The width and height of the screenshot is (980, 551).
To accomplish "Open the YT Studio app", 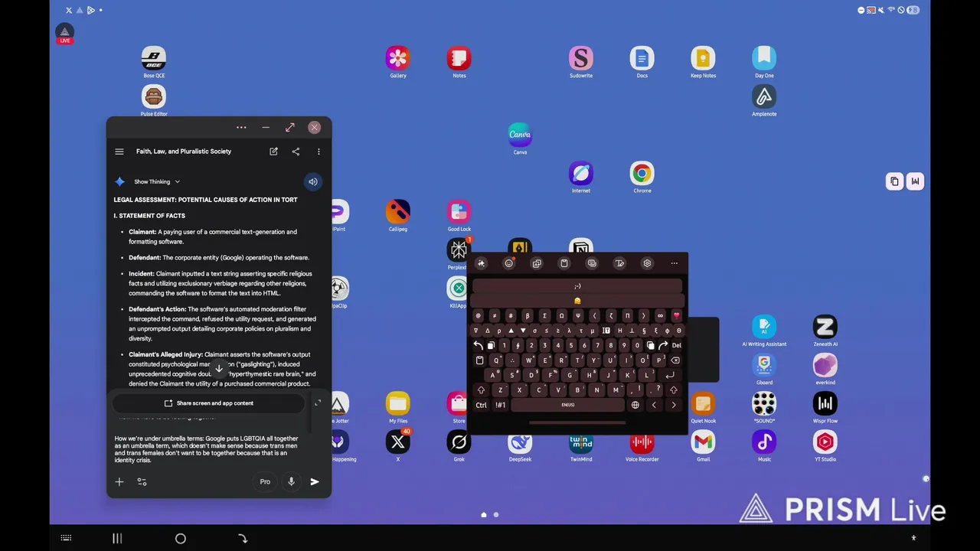I will tap(825, 445).
